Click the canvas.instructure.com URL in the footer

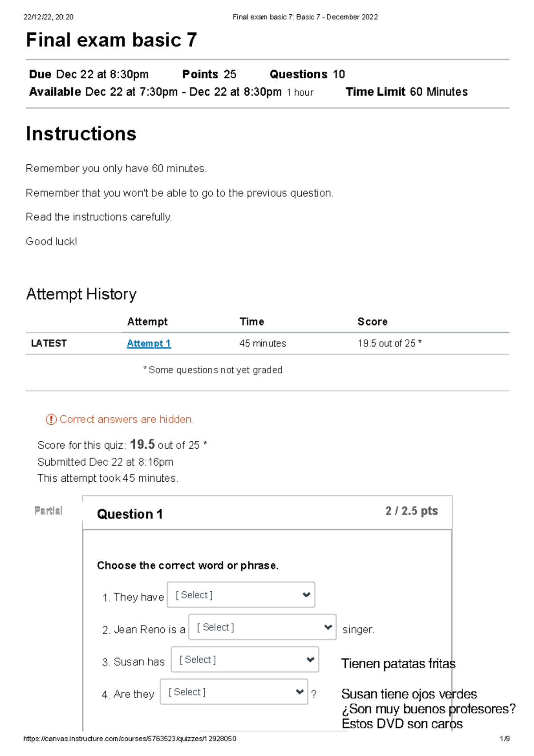tap(129, 739)
